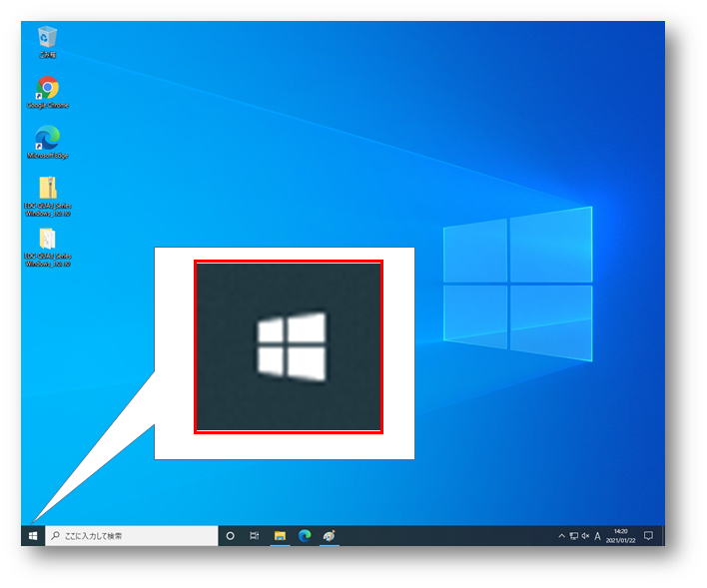This screenshot has height=588, width=707.
Task: Launch File Explorer from the taskbar
Action: click(x=280, y=536)
